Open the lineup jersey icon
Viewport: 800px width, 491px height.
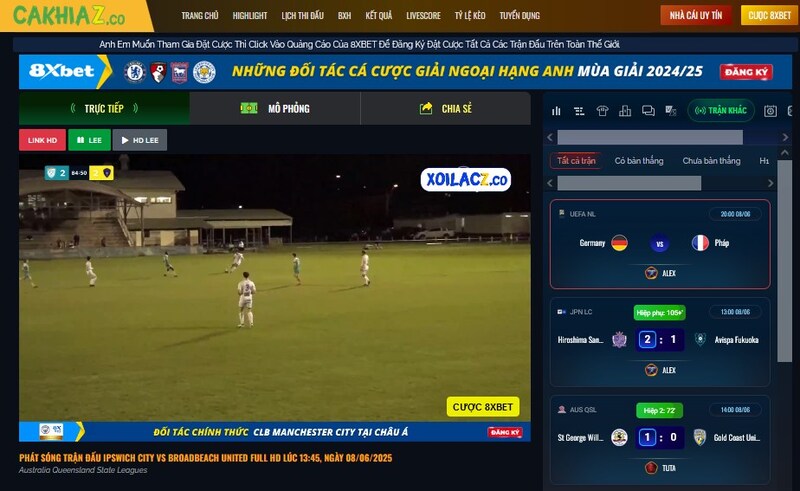click(x=602, y=111)
